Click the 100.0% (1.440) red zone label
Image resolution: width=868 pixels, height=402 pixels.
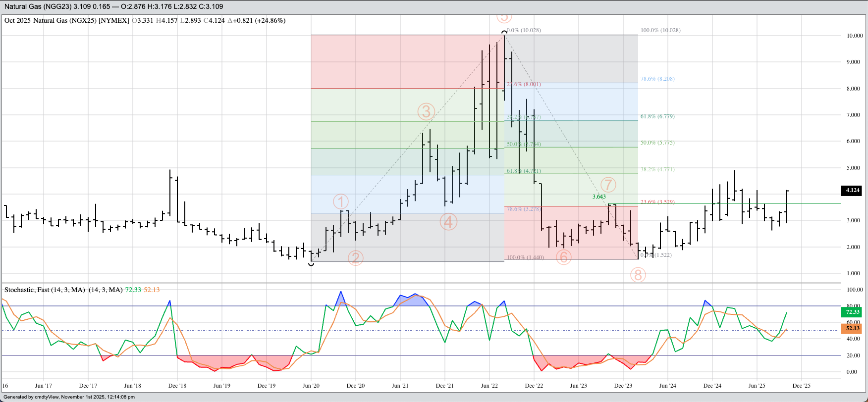click(x=525, y=257)
